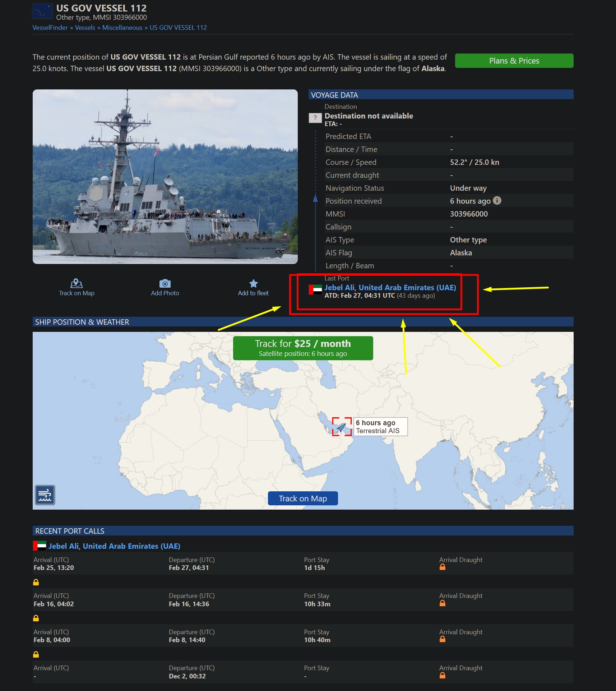Toggle the wind and waves weather layer icon

[45, 495]
